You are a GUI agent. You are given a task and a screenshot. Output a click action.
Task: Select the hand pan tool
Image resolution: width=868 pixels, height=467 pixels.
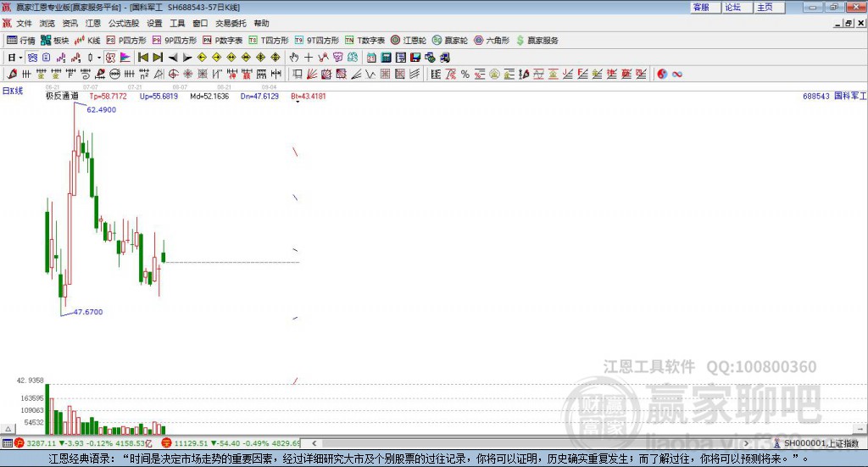point(294,58)
